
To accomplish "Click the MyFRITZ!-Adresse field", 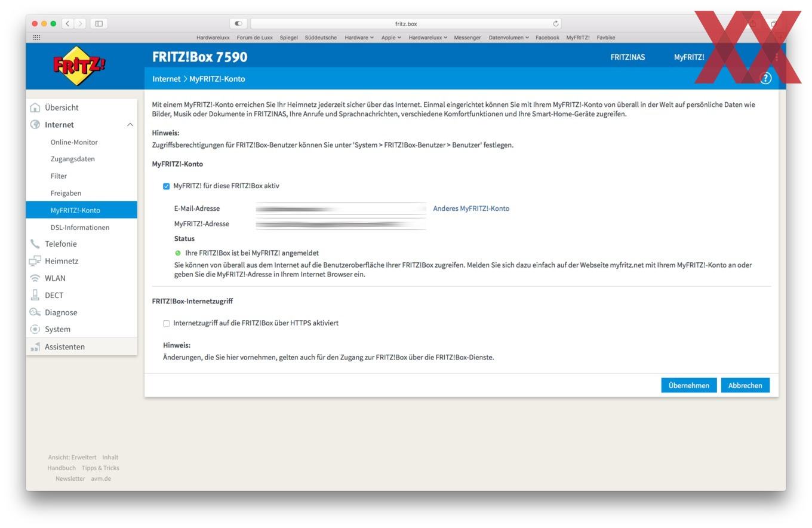I will coord(341,224).
